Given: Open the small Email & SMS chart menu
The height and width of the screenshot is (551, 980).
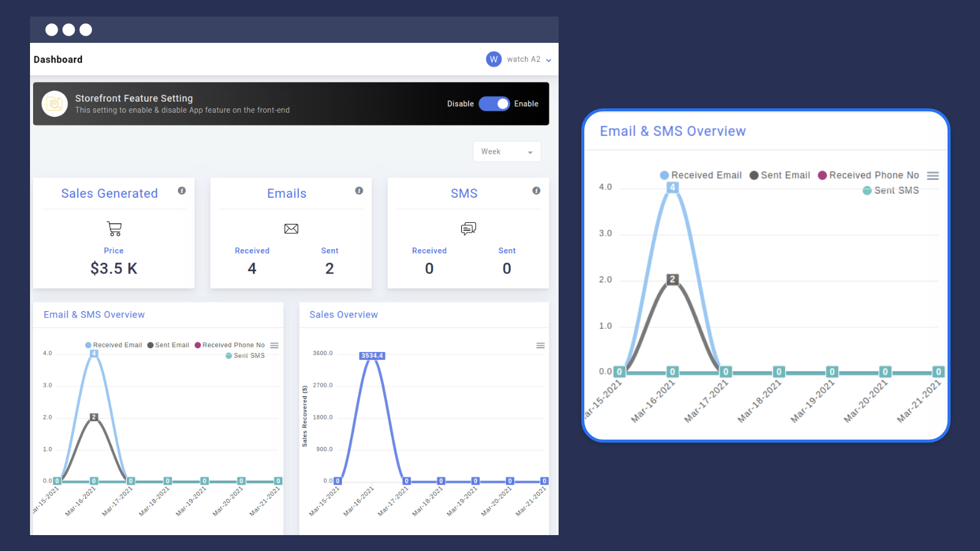Looking at the screenshot, I should [x=274, y=346].
